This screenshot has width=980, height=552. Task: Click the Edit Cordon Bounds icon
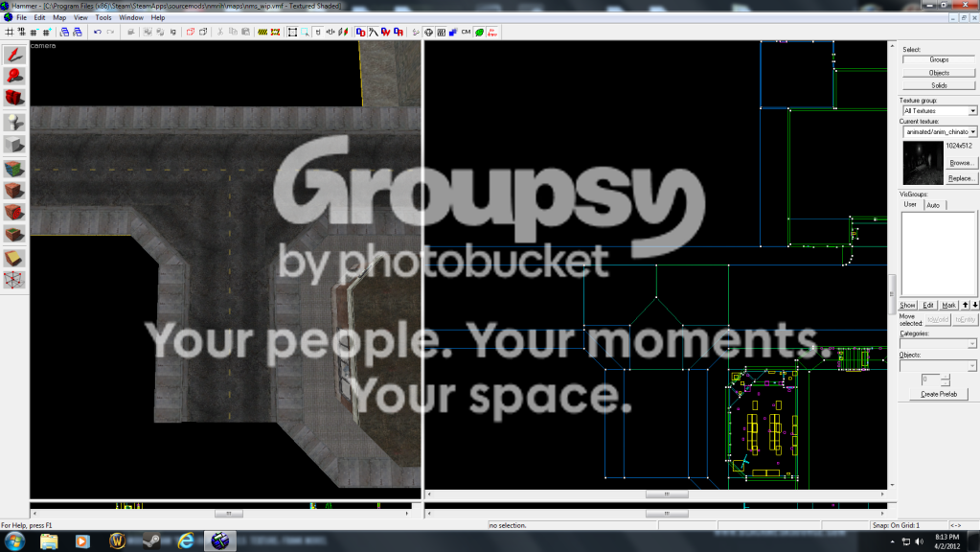pos(275,32)
